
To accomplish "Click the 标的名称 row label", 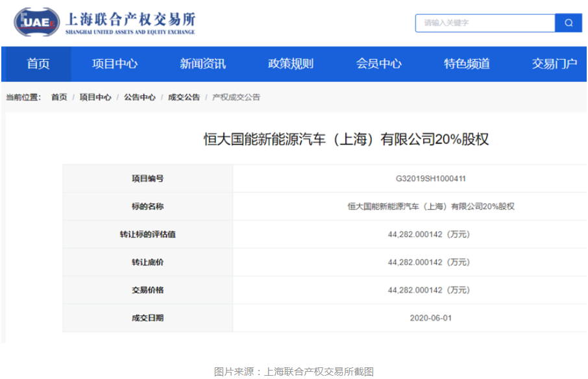I will click(x=147, y=206).
